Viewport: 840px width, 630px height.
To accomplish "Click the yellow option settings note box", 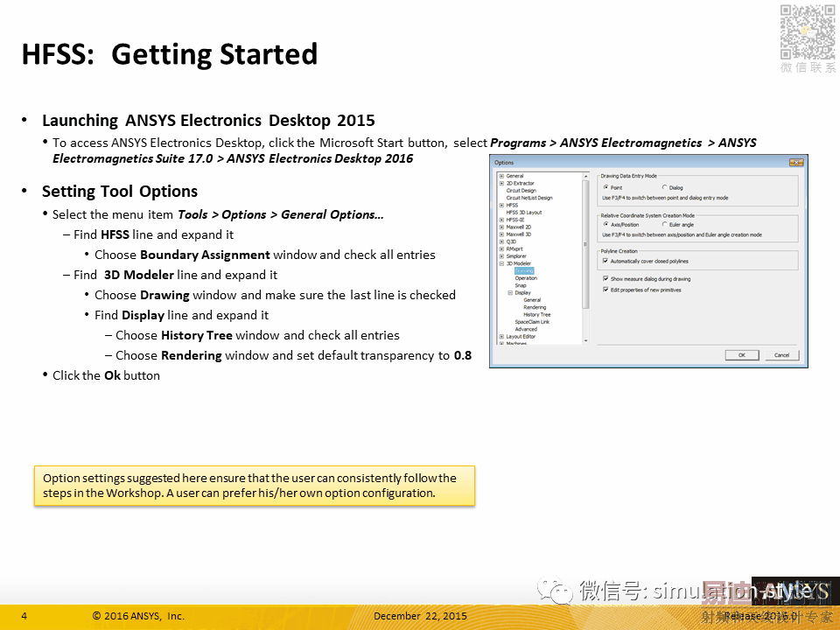I will click(255, 486).
